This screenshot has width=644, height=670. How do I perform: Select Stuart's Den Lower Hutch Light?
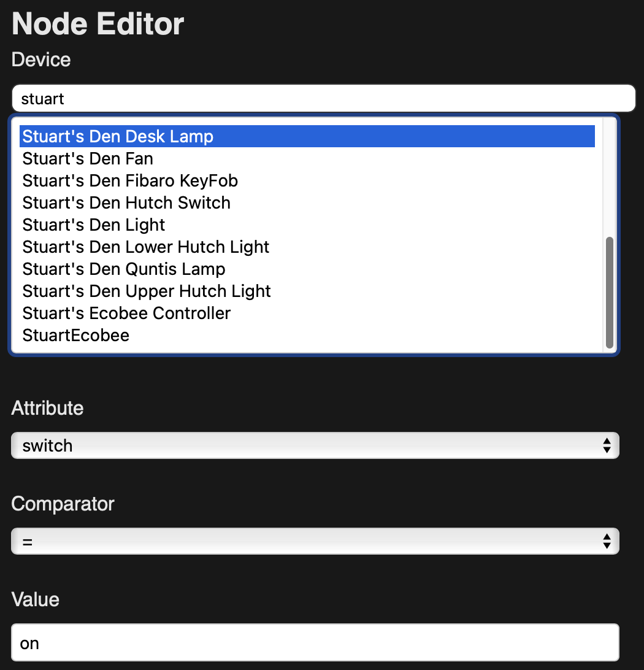[146, 247]
